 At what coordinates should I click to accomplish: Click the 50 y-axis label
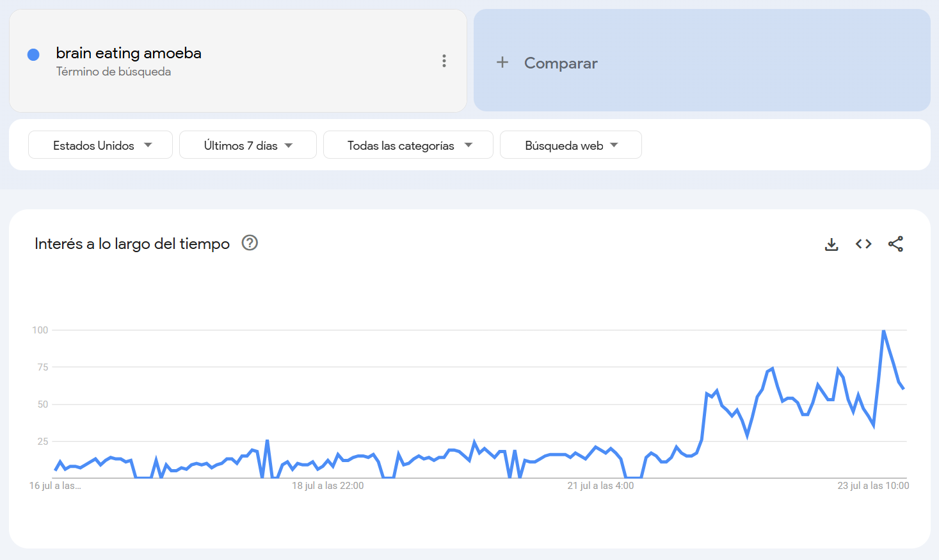(x=43, y=404)
